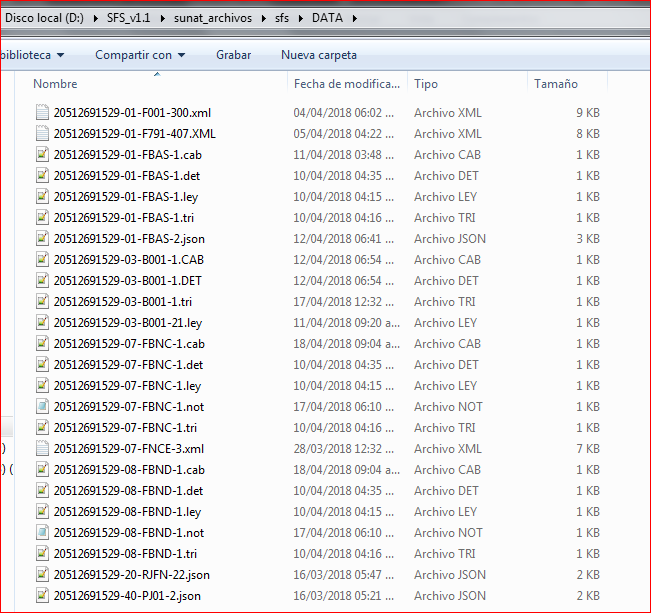Click the DATA breadcrumb in the address bar
This screenshot has width=651, height=613.
tap(328, 18)
